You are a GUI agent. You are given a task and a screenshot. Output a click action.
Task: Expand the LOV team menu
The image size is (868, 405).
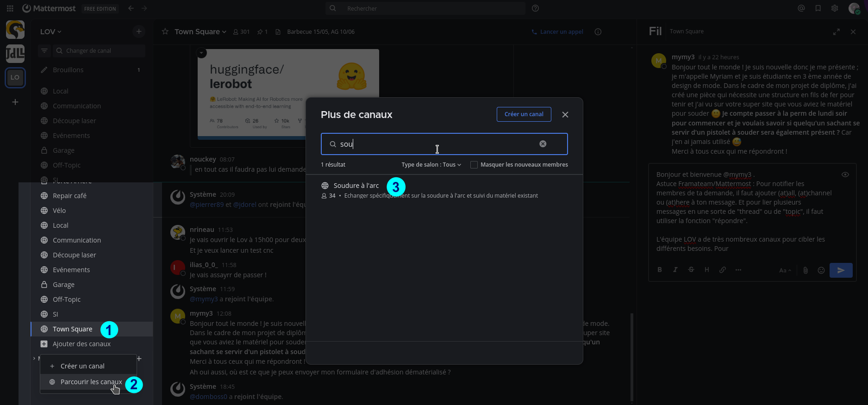[50, 31]
